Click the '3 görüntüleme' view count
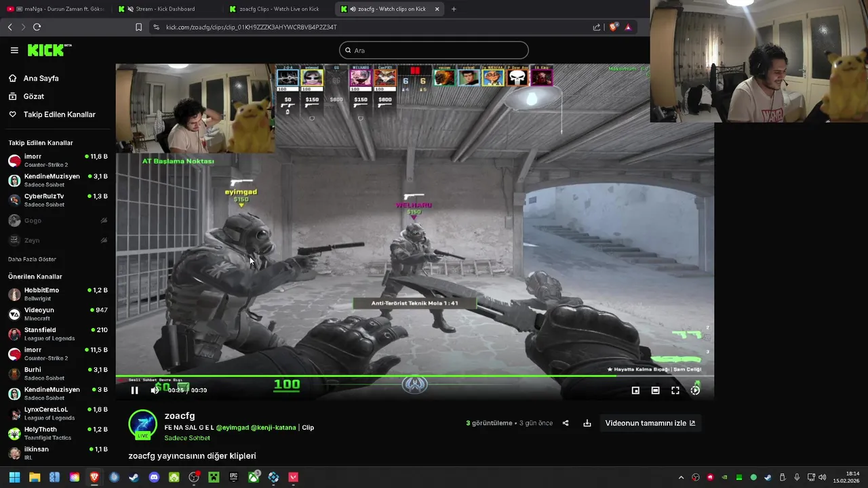Viewport: 868px width, 488px height. tap(489, 423)
